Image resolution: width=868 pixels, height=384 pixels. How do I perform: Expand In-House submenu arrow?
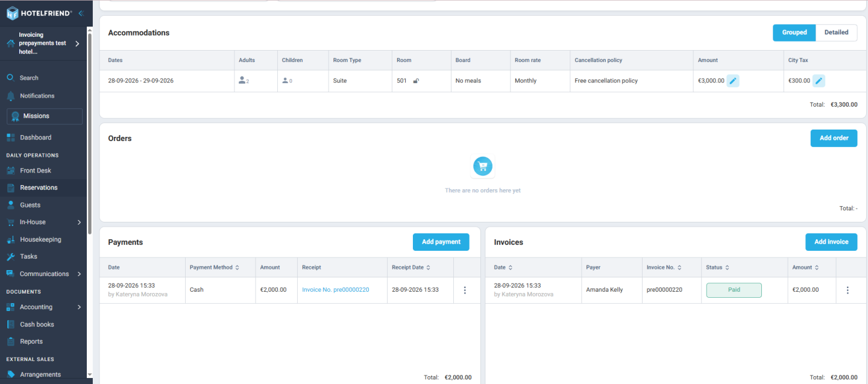pyautogui.click(x=80, y=222)
